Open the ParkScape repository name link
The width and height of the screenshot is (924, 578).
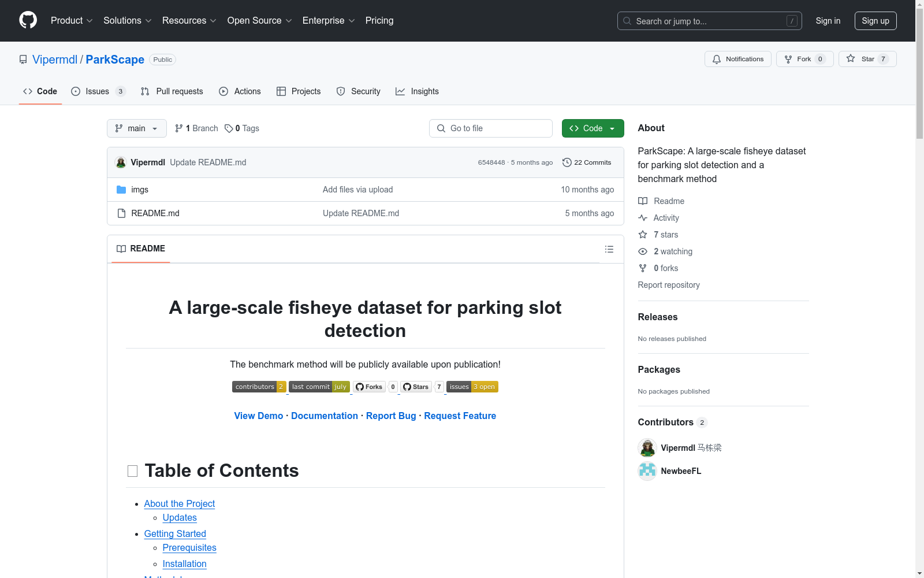coord(115,60)
